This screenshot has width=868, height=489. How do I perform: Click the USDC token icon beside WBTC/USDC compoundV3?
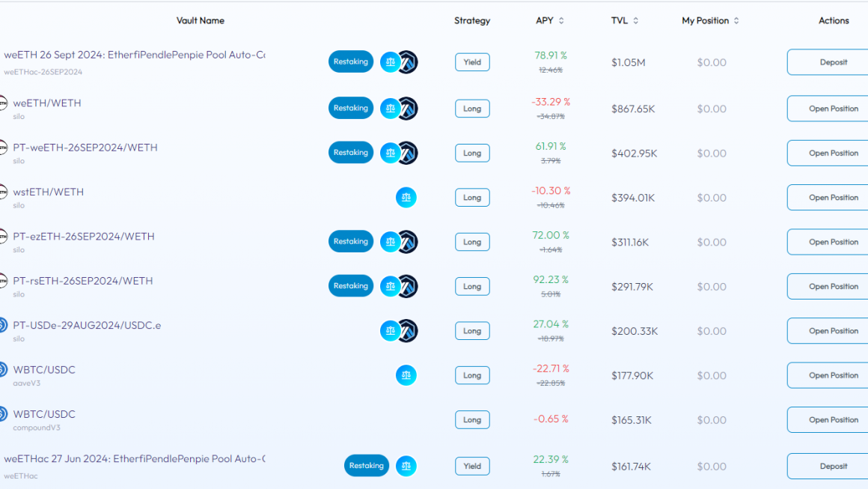coord(3,414)
